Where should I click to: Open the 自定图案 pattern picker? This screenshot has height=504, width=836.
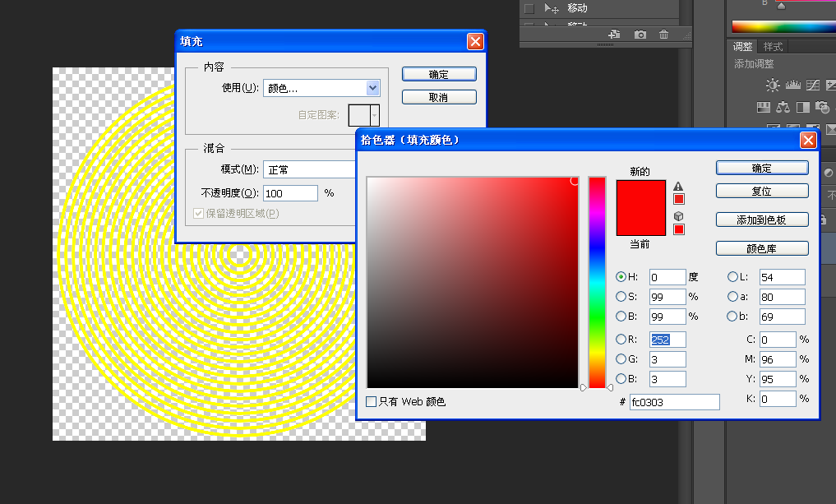tap(364, 114)
